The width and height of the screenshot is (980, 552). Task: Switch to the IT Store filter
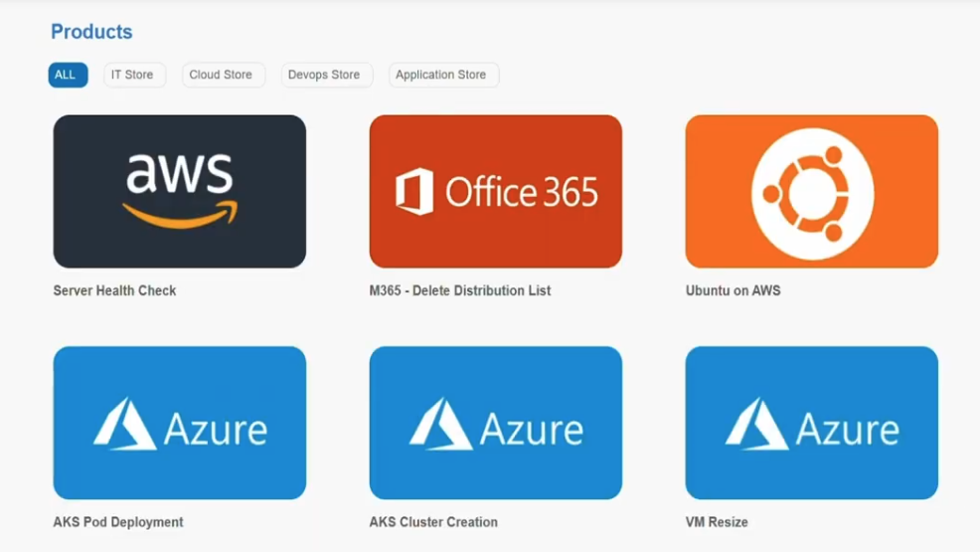click(x=134, y=75)
